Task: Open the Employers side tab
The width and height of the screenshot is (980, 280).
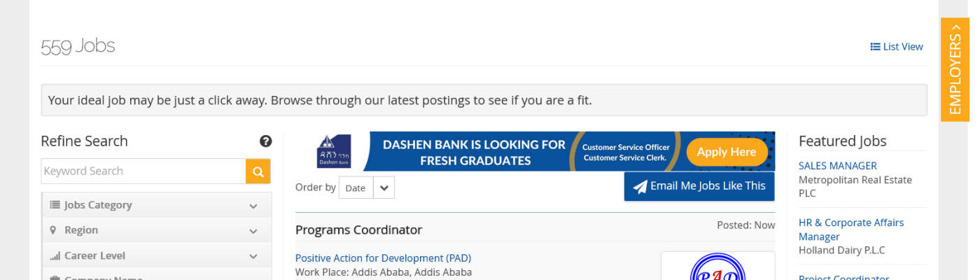Action: point(955,69)
